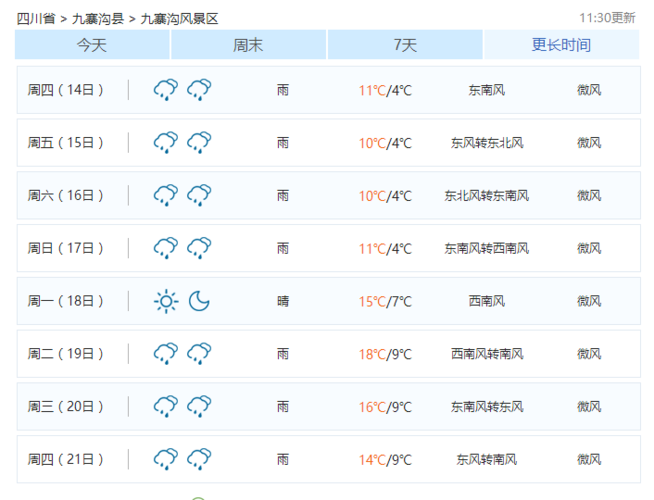This screenshot has height=500, width=654.
Task: Click the 晴 weather condition text
Action: tap(283, 301)
